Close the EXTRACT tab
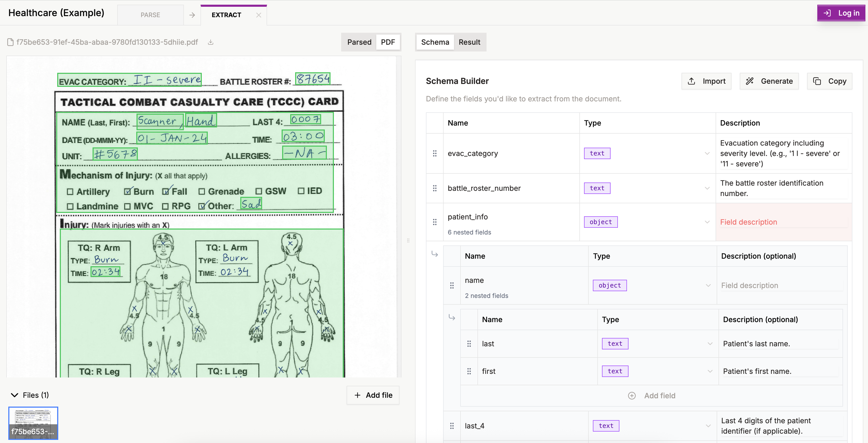The image size is (868, 443). pyautogui.click(x=258, y=15)
